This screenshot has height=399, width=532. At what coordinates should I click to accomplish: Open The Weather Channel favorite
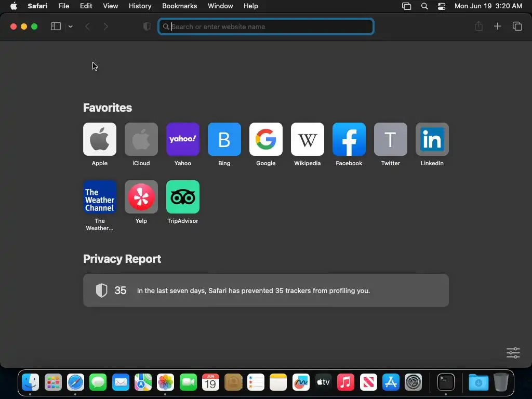[99, 197]
